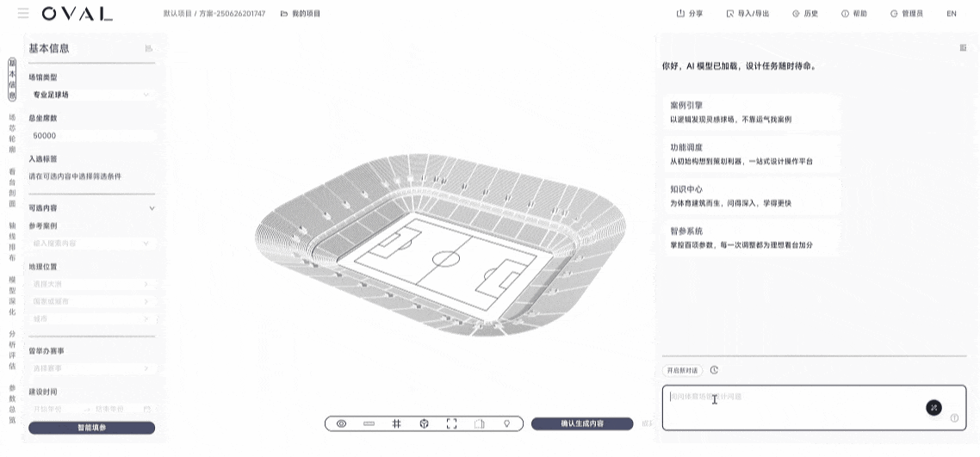Click the panel icon next to 基本信息 heading
980x457 pixels.
coord(149,48)
